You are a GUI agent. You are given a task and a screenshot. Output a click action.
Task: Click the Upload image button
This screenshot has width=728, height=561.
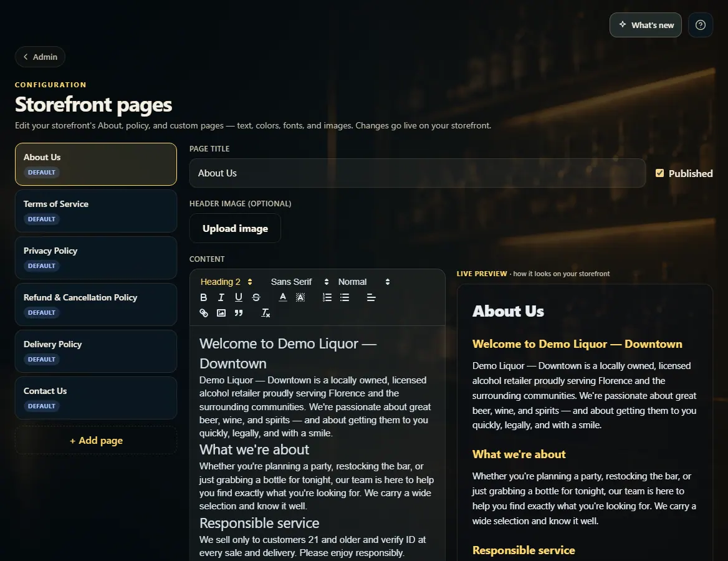coord(235,228)
